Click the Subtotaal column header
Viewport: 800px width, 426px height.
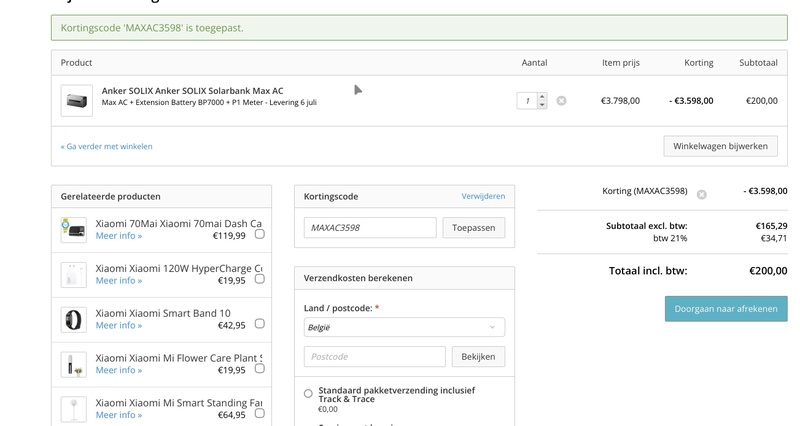tap(758, 63)
